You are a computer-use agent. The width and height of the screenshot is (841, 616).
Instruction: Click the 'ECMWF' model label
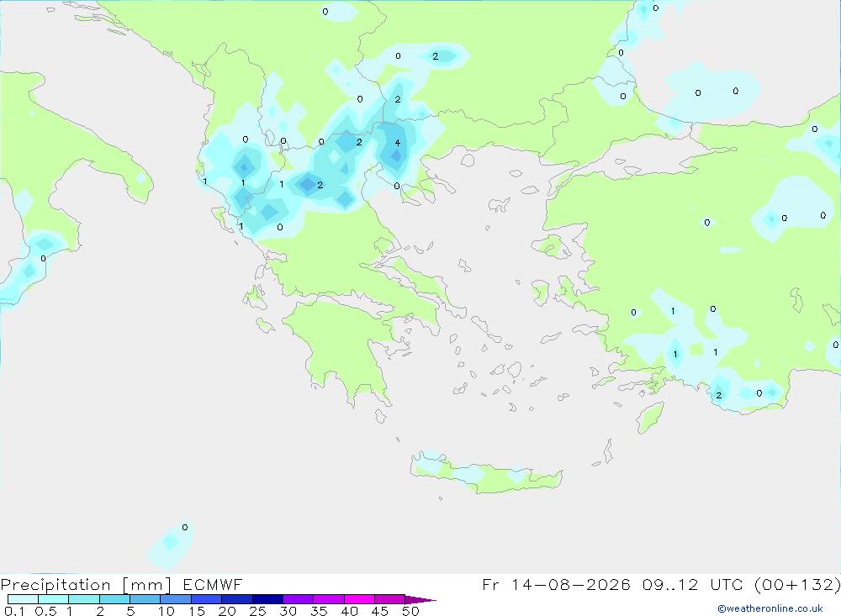coord(213,584)
